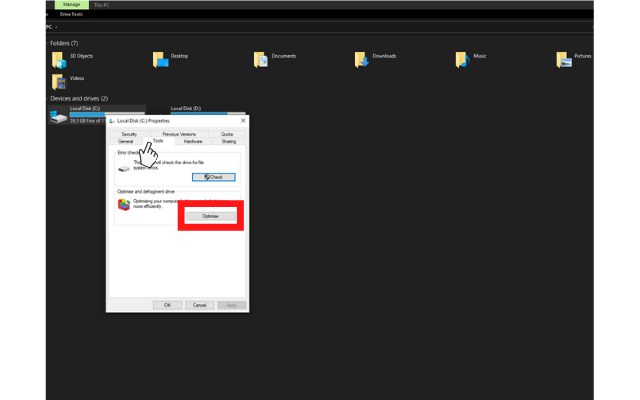Click the 'Downloads' folder name

click(384, 56)
